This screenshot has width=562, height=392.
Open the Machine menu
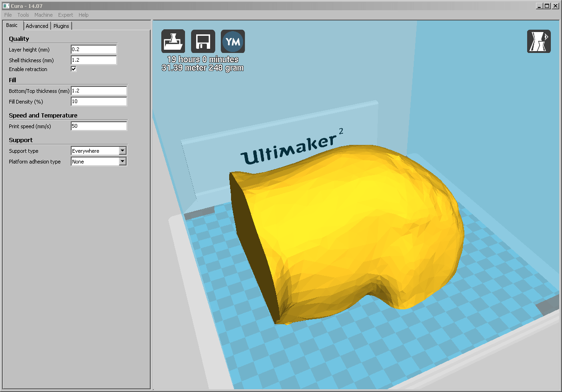click(44, 15)
